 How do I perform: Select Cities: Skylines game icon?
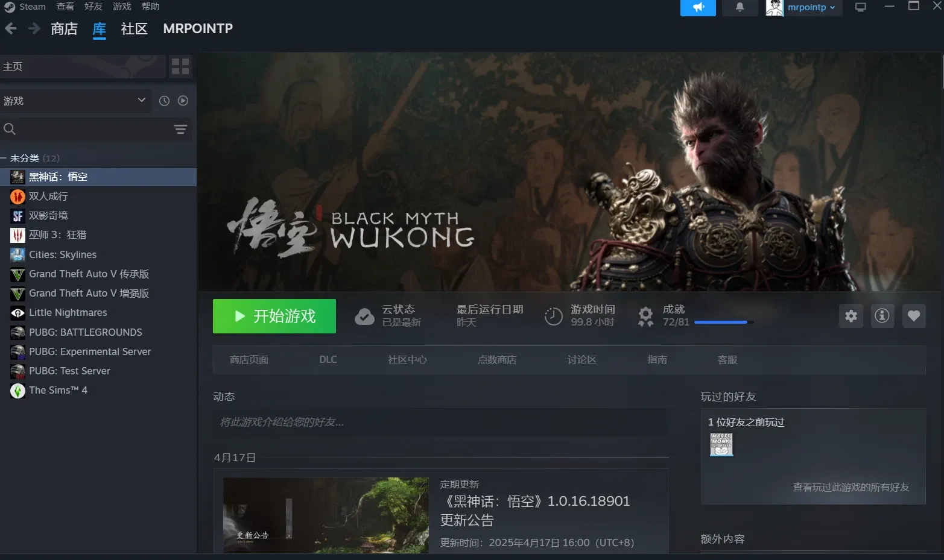[x=17, y=254]
